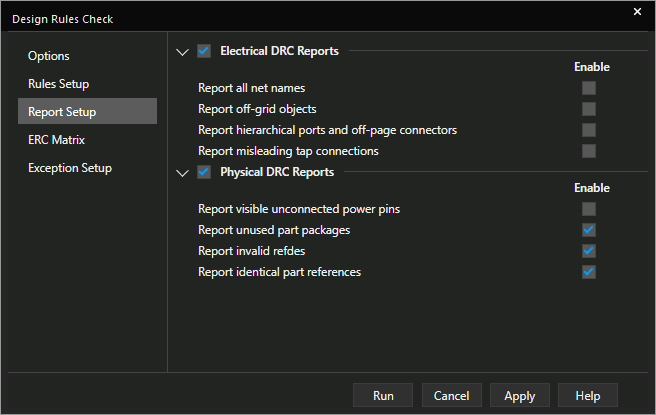Switch to Rules Setup page
The height and width of the screenshot is (415, 656).
59,84
